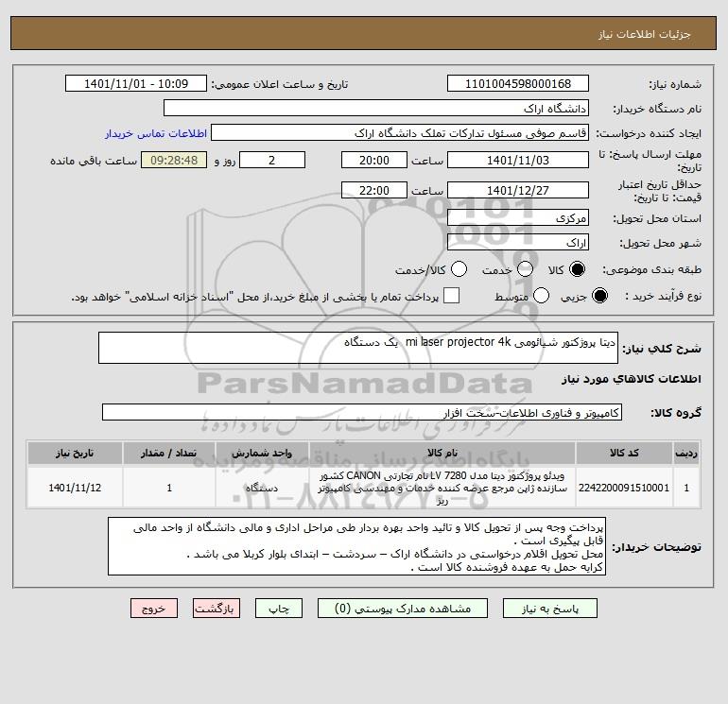Click the quantity cell showing 1
Viewport: 728px width, 704px height.
pos(169,488)
